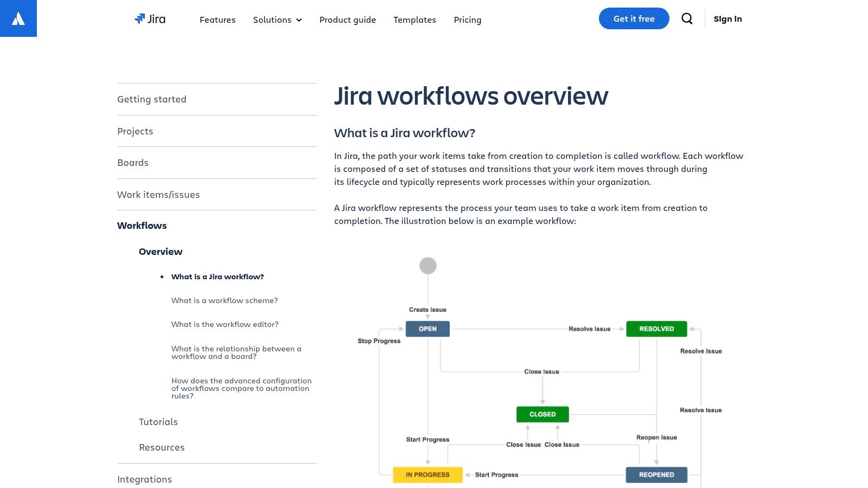Open the Atlassian logo home icon
The image size is (868, 488).
click(x=18, y=18)
